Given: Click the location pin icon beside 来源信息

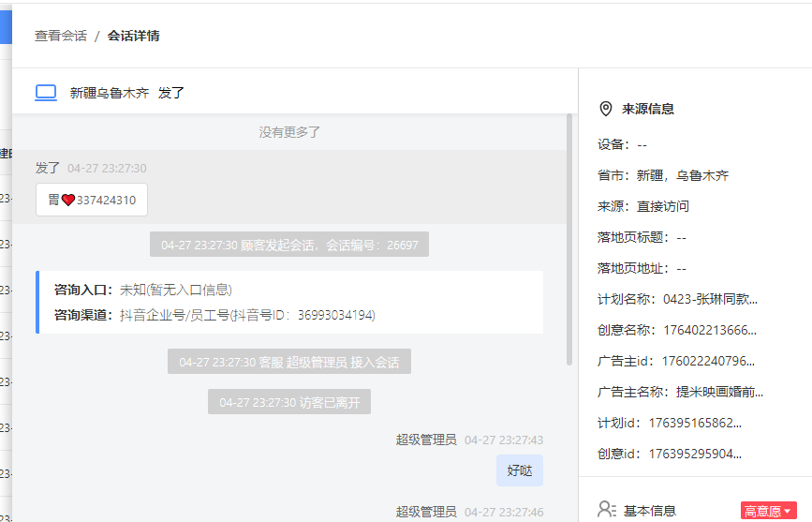Looking at the screenshot, I should [x=605, y=109].
